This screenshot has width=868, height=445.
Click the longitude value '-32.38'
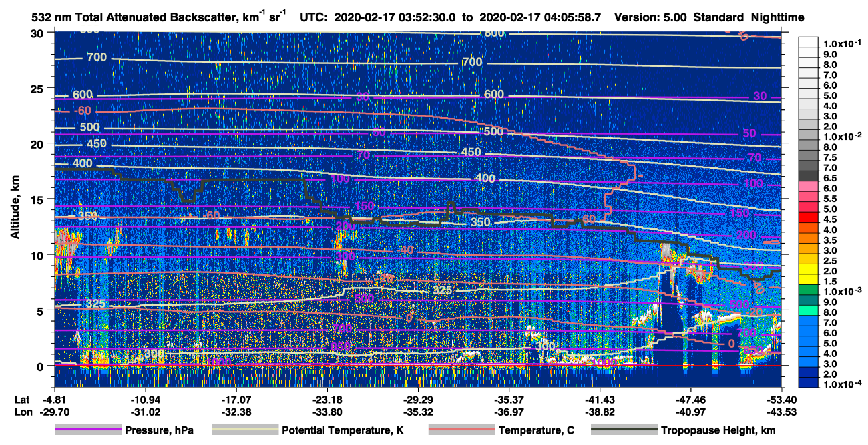236,412
